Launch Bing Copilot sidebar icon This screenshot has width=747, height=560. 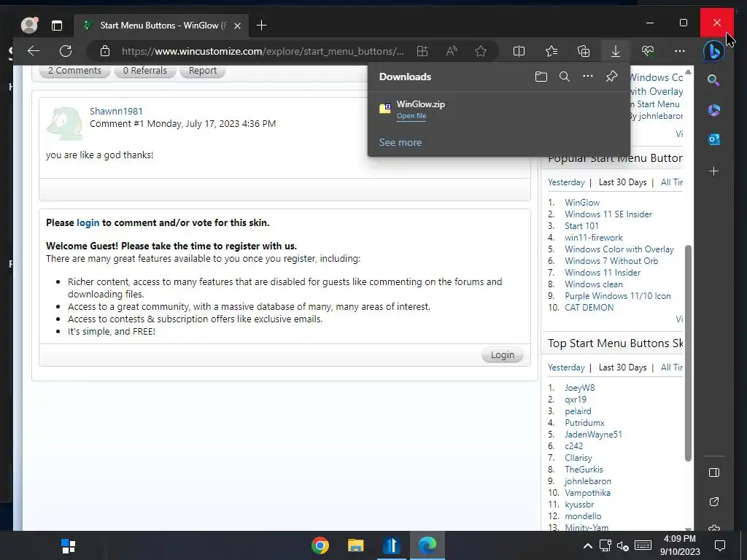713,51
